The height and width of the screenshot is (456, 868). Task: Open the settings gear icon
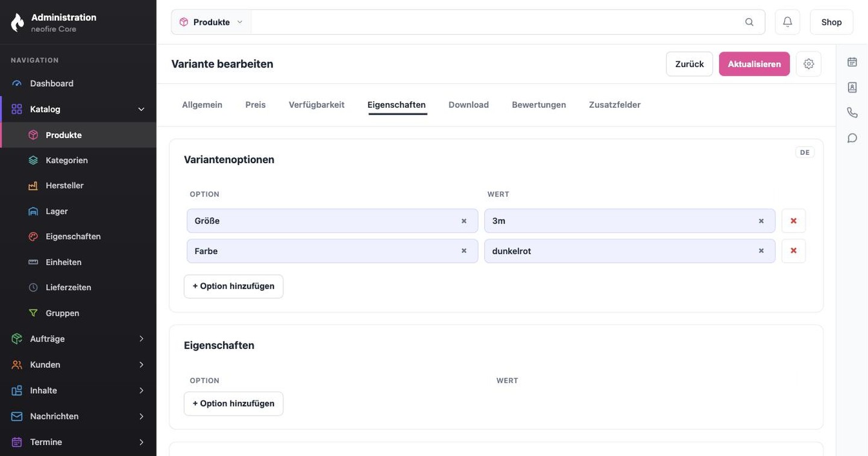[x=808, y=64]
